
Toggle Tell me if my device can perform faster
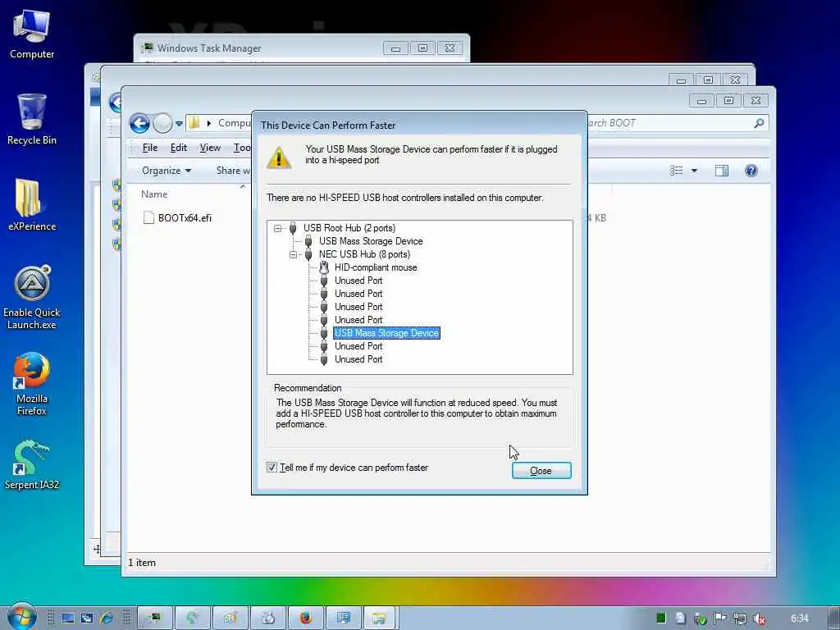point(272,467)
